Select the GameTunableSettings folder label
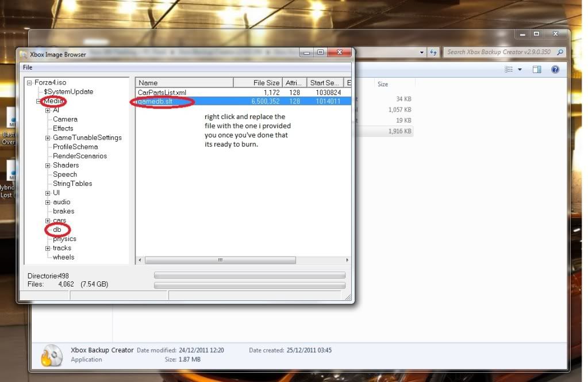This screenshot has height=382, width=588. coord(87,137)
